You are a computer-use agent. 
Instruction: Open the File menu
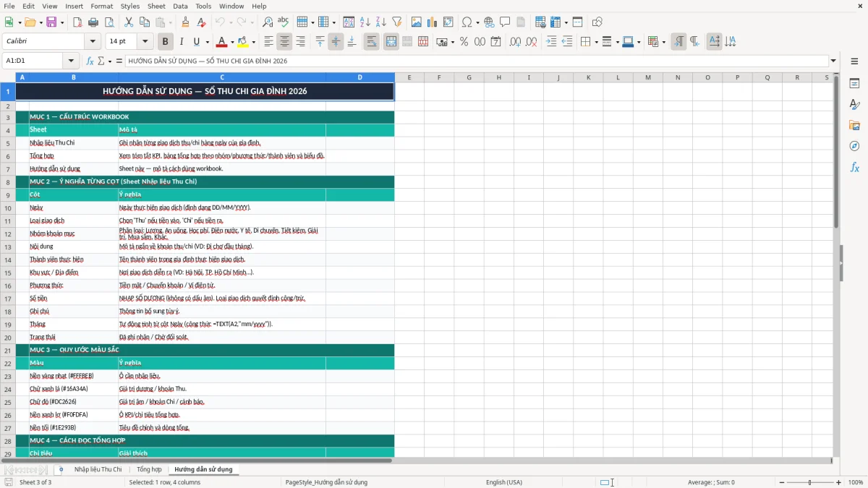point(9,6)
